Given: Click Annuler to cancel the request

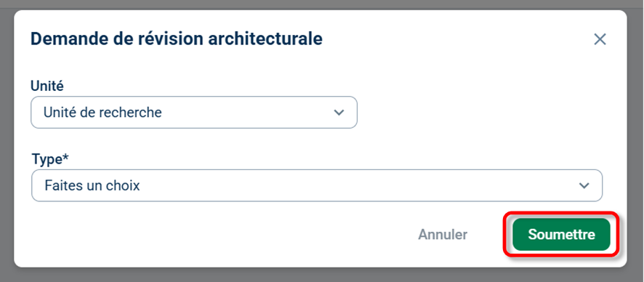Looking at the screenshot, I should 443,234.
